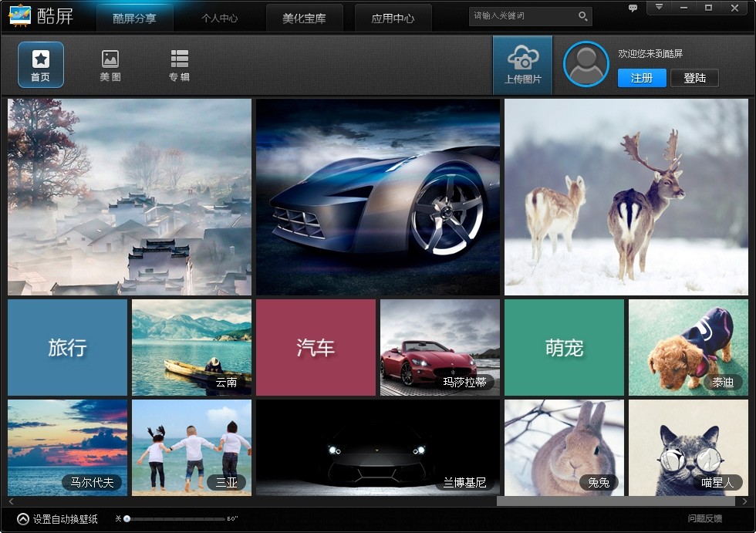Open the feedback chat bubble icon
The width and height of the screenshot is (756, 533).
(x=633, y=8)
